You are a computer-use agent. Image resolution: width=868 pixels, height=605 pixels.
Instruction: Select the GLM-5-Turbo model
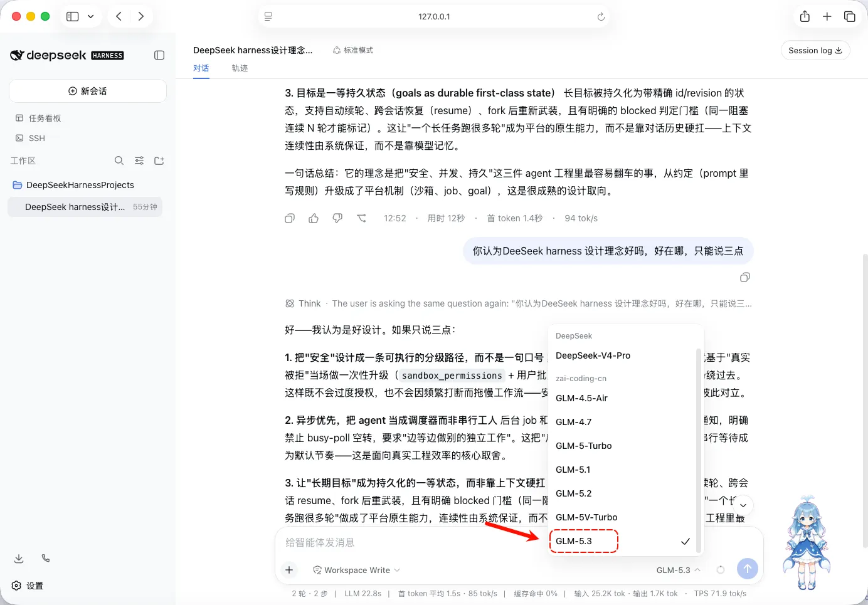point(583,446)
